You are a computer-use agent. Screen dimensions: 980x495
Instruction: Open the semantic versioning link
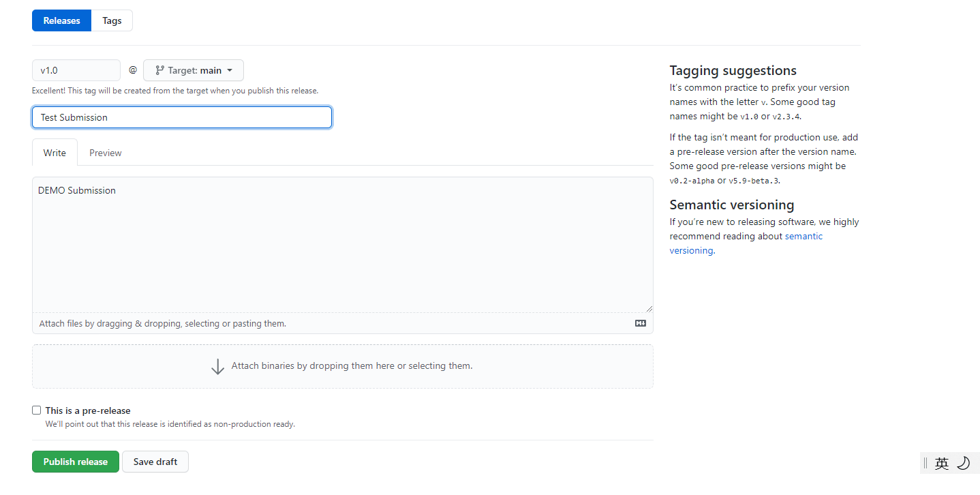coord(803,237)
